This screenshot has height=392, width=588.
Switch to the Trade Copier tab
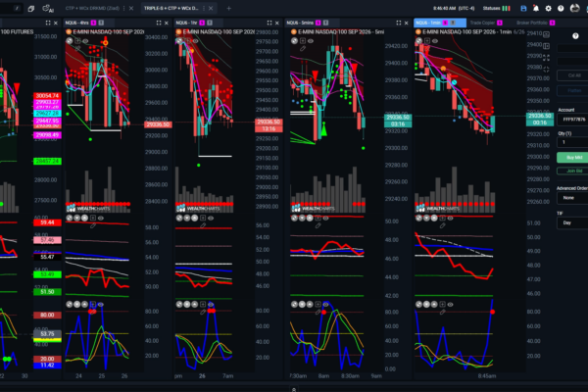486,23
